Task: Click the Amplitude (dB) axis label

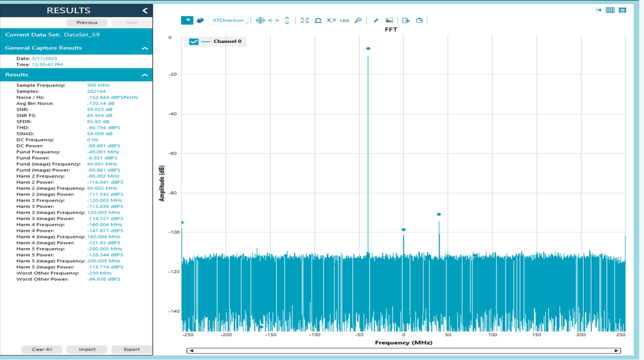Action: 162,183
